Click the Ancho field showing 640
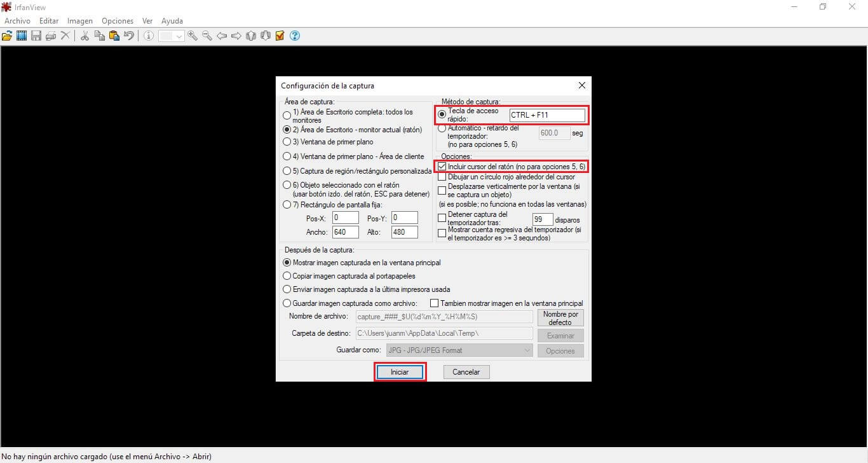Image resolution: width=868 pixels, height=463 pixels. coord(346,232)
